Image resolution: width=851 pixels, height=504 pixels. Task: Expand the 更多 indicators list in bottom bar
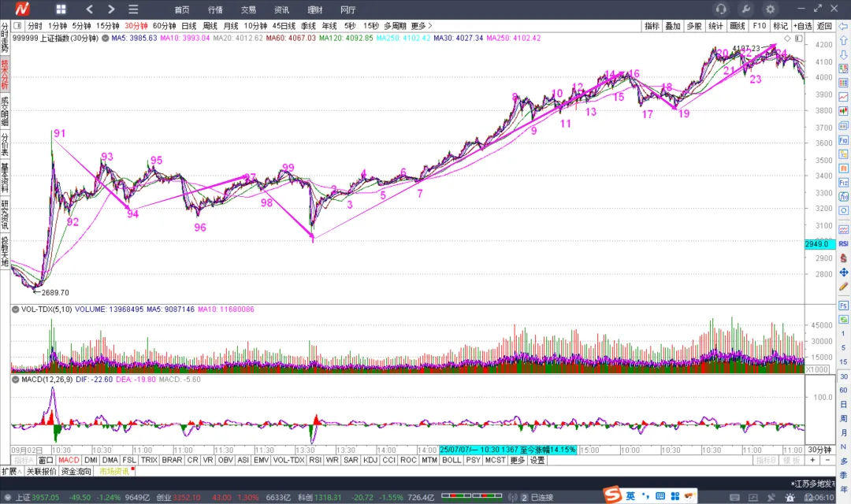click(x=517, y=460)
